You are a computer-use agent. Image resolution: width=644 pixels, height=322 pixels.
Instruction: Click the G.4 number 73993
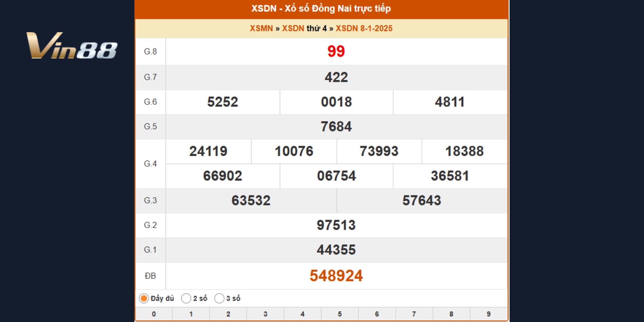coord(379,151)
